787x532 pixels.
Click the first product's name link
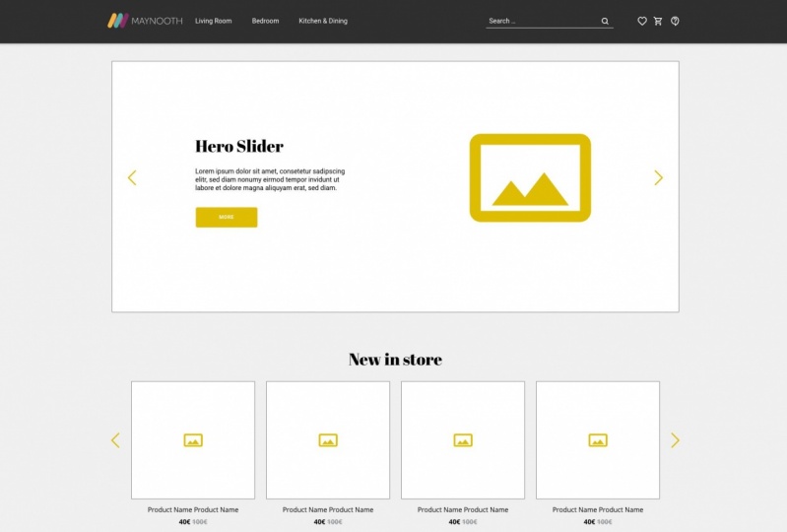[x=193, y=509]
